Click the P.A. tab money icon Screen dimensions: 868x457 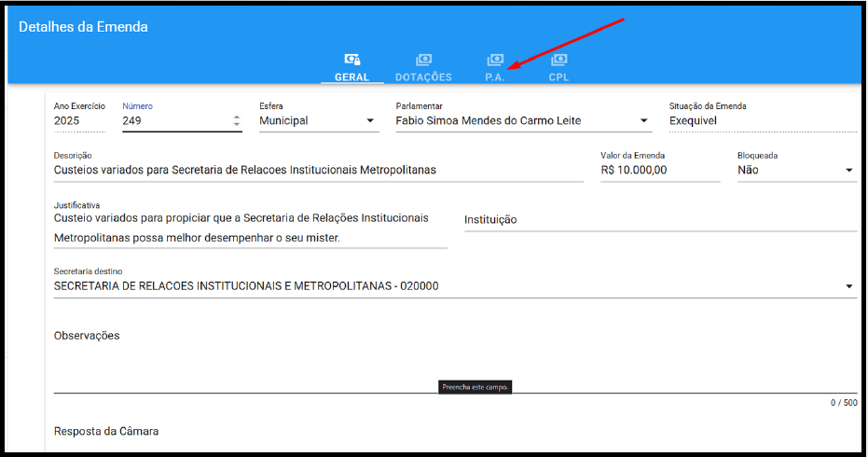(x=495, y=60)
